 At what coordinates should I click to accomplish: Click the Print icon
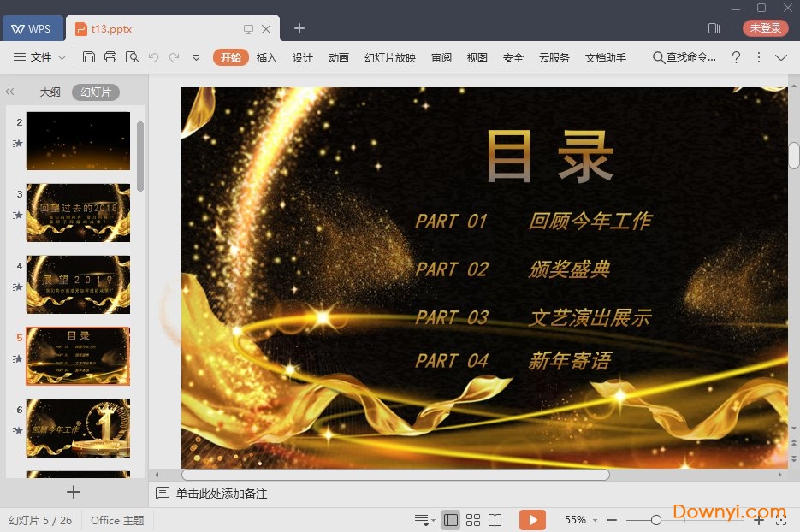tap(110, 57)
